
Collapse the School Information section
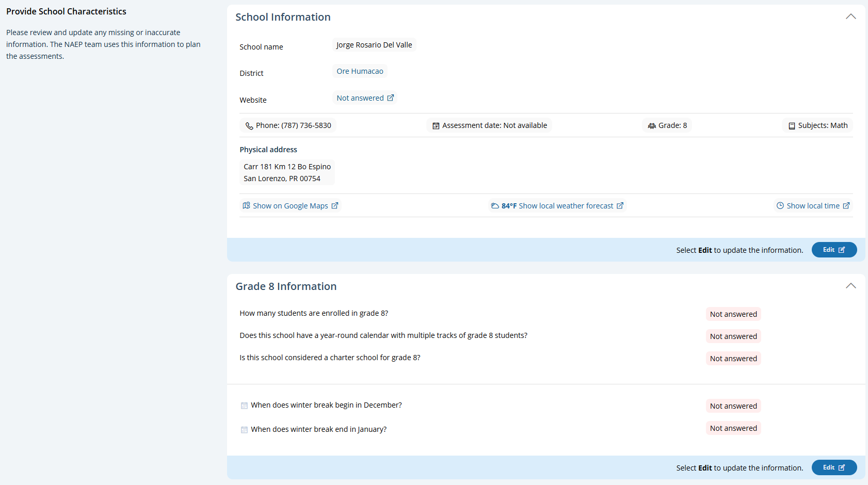[850, 17]
